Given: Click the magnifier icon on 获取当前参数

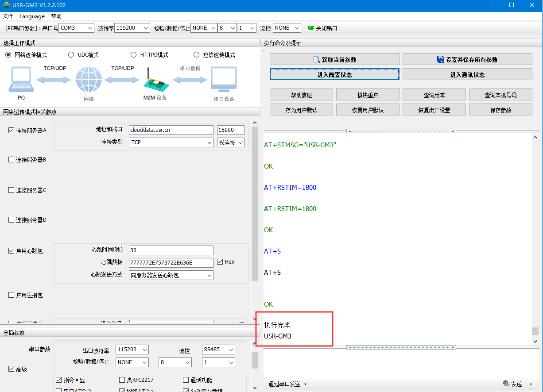Looking at the screenshot, I should coord(317,60).
